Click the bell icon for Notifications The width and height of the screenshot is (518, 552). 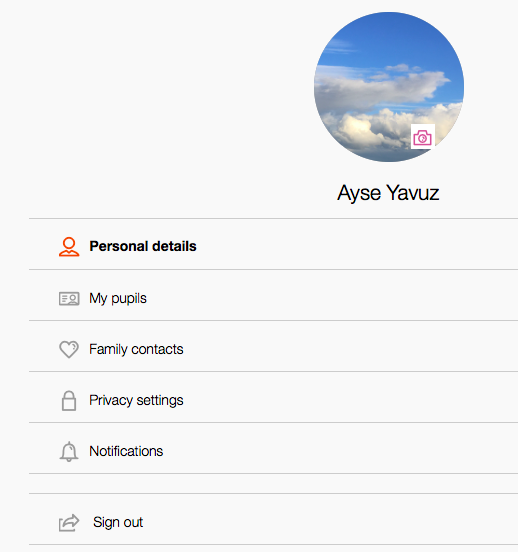[x=69, y=451]
